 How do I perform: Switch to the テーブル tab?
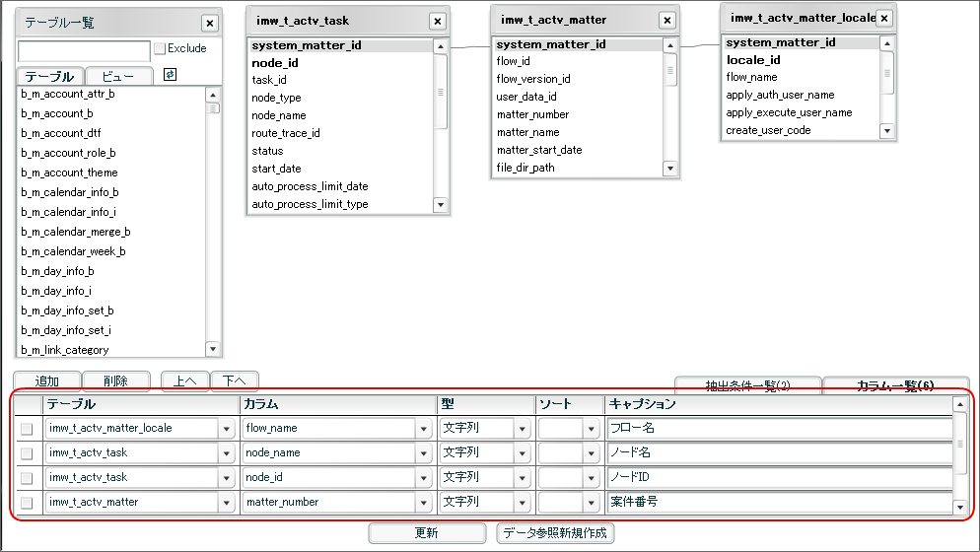(x=49, y=76)
